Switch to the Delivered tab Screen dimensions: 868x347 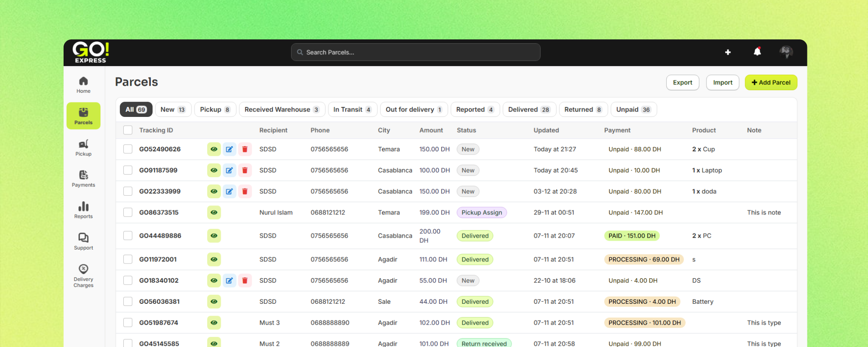[529, 109]
